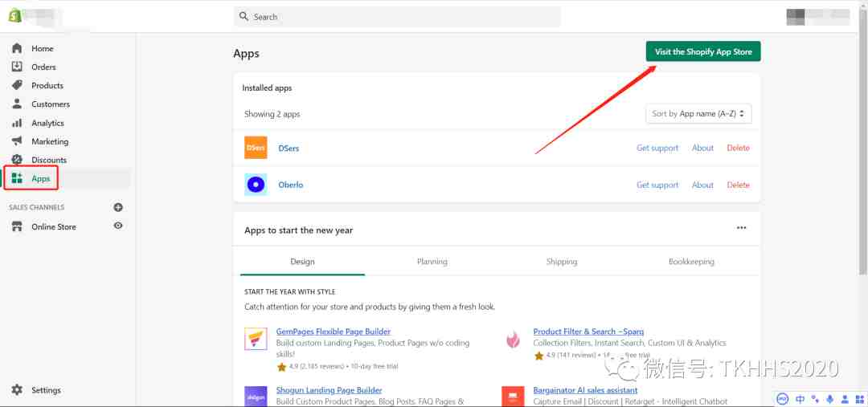Click the Sparq flame app icon

click(513, 339)
